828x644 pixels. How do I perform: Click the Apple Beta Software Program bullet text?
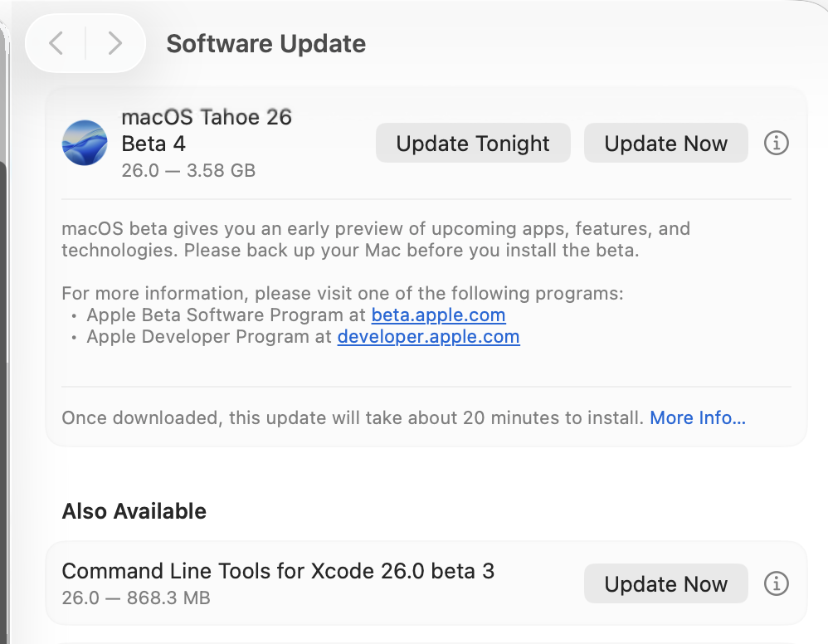(226, 315)
